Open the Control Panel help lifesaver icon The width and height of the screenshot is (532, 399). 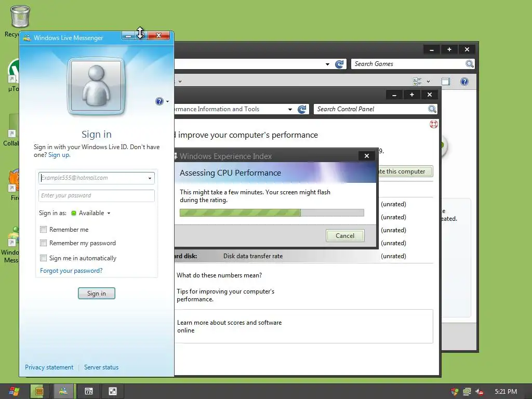[434, 124]
